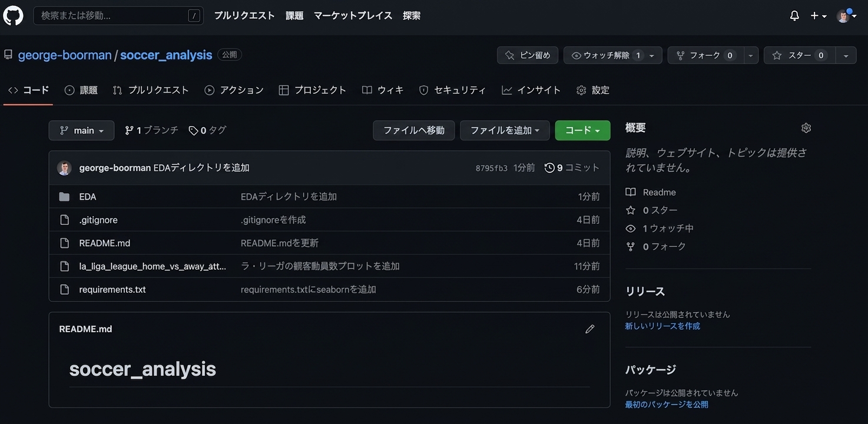Viewport: 868px width, 424px height.
Task: Click the requirements.txt file icon
Action: 65,290
